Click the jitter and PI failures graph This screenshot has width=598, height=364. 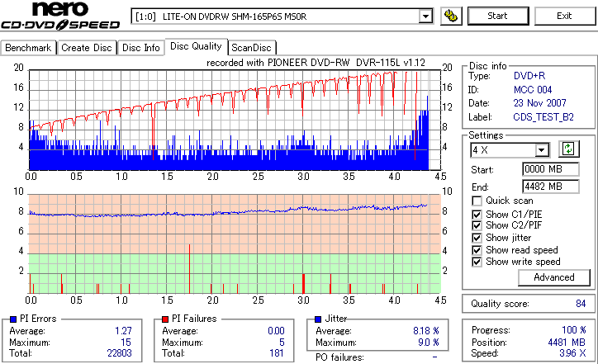[235, 244]
